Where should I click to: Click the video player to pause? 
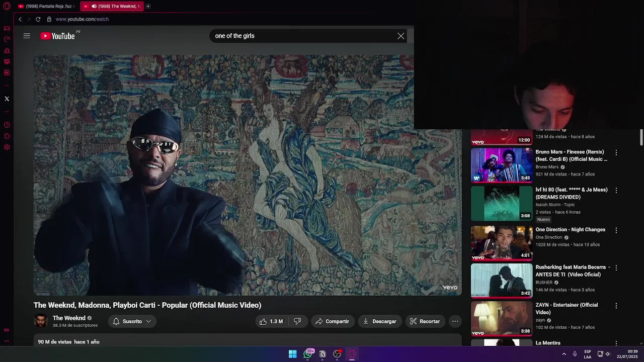(x=248, y=175)
